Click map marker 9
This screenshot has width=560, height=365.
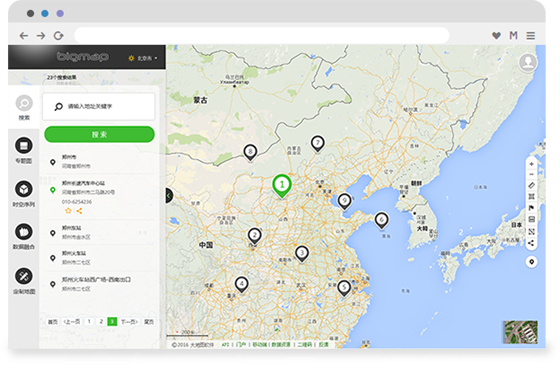(344, 201)
